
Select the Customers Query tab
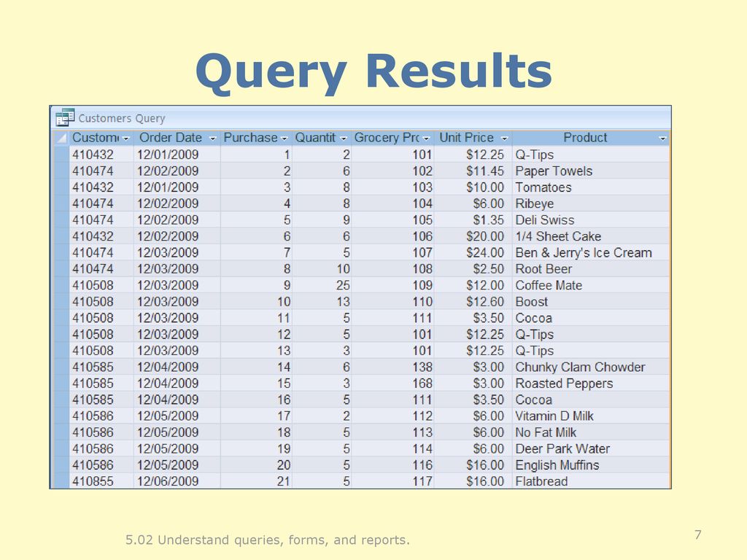click(122, 118)
